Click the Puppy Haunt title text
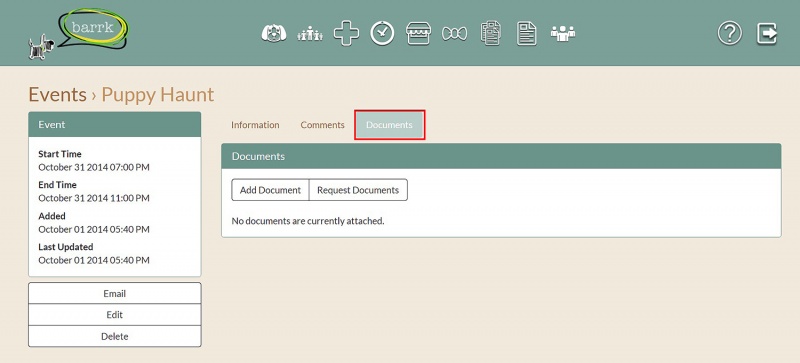The image size is (800, 363). point(158,94)
